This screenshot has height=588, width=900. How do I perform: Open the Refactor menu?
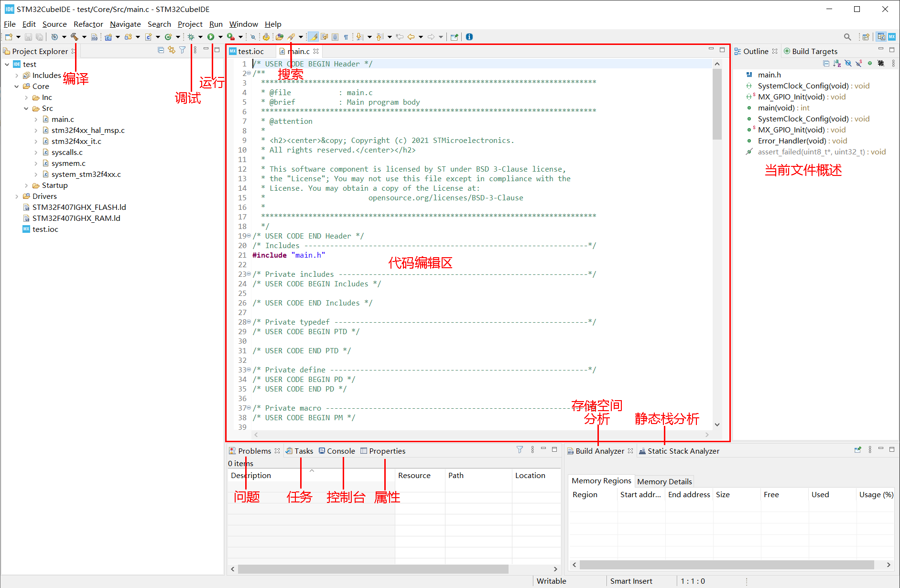[x=88, y=24]
